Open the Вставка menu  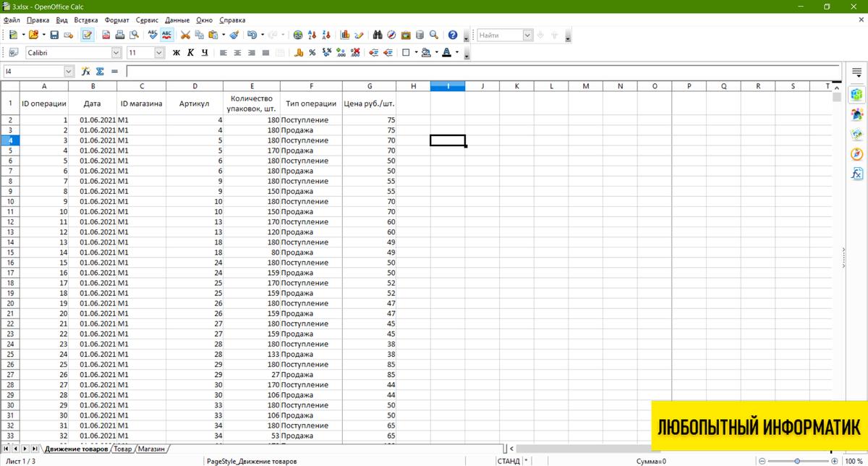click(x=86, y=20)
